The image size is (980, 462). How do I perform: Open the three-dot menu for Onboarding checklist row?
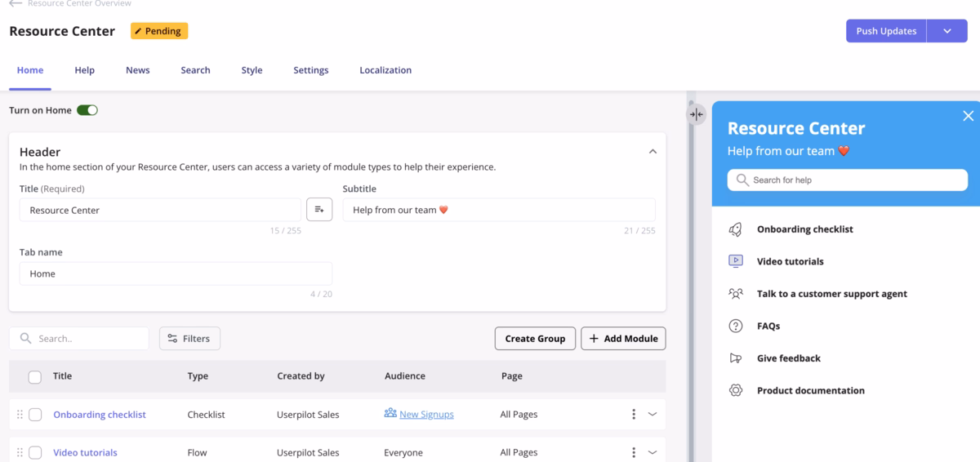click(x=634, y=415)
